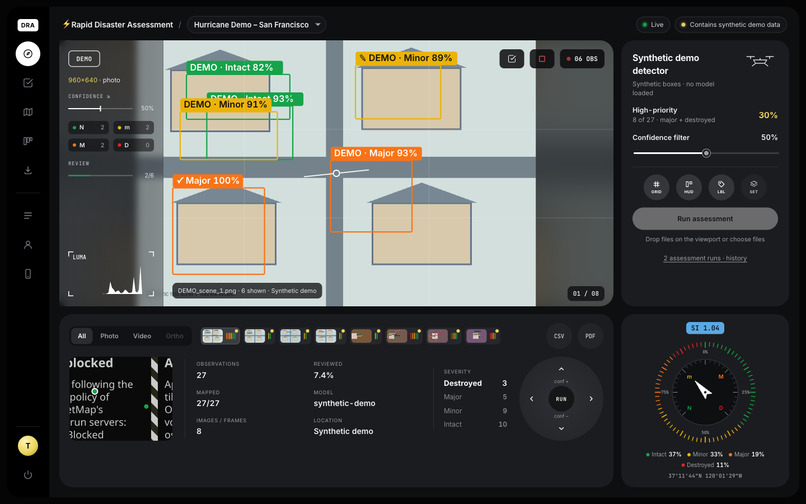
Task: Select the Video media filter tab
Action: (142, 336)
